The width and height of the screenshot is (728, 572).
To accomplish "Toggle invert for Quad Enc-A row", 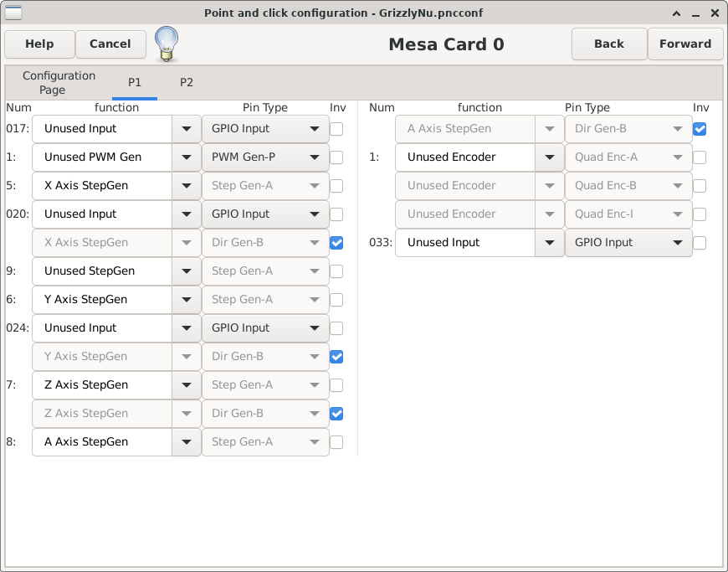I will tap(700, 157).
